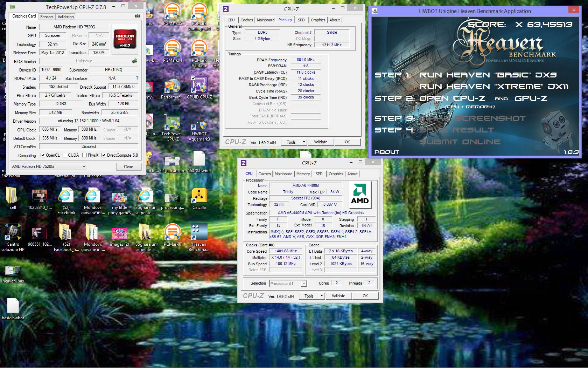The image size is (588, 368).
Task: Click the Close button in GPU-Z
Action: [128, 167]
